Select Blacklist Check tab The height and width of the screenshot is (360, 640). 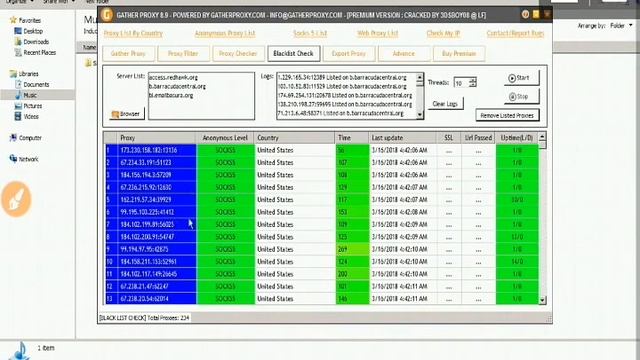click(293, 53)
